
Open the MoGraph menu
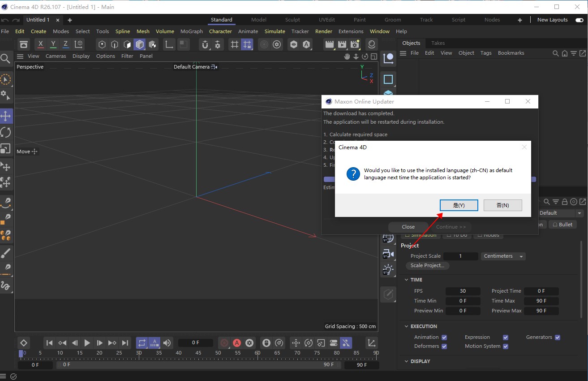pos(191,31)
